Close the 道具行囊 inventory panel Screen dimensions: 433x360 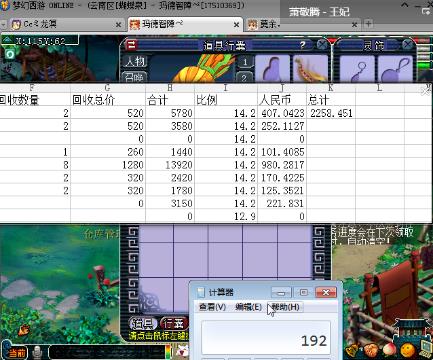(322, 45)
